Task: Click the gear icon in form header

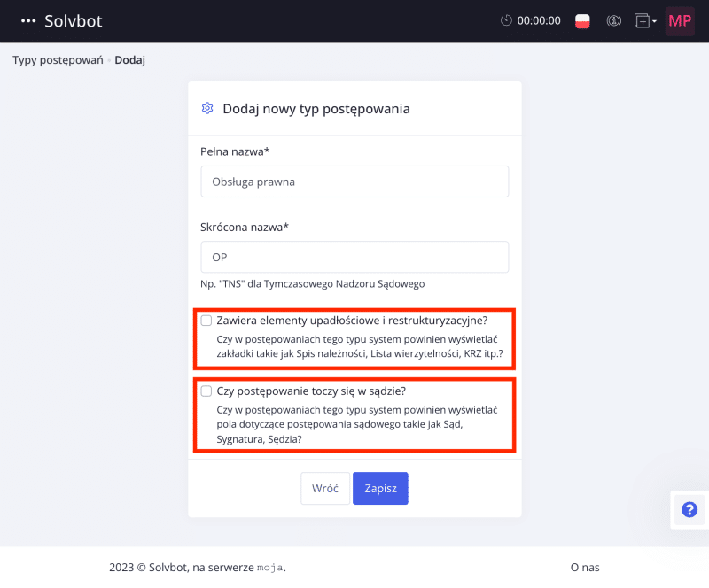Action: [x=207, y=108]
